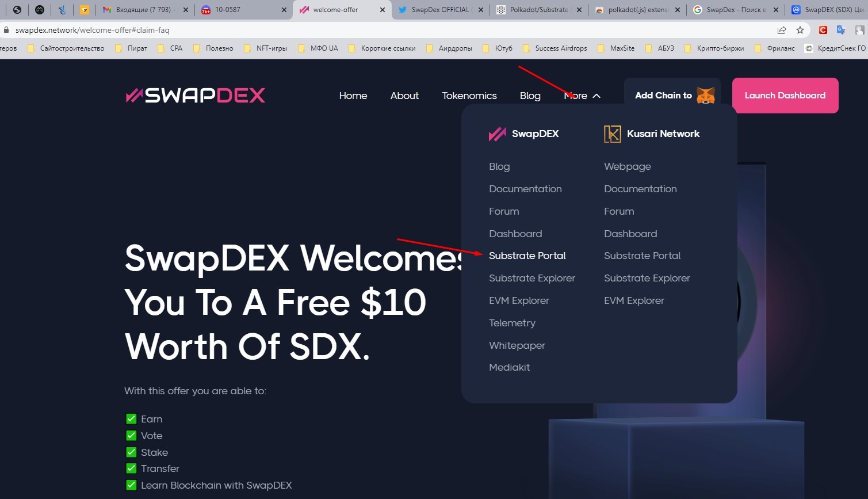Open the Сайтостроительство bookmark folder
This screenshot has width=868, height=499.
(66, 48)
